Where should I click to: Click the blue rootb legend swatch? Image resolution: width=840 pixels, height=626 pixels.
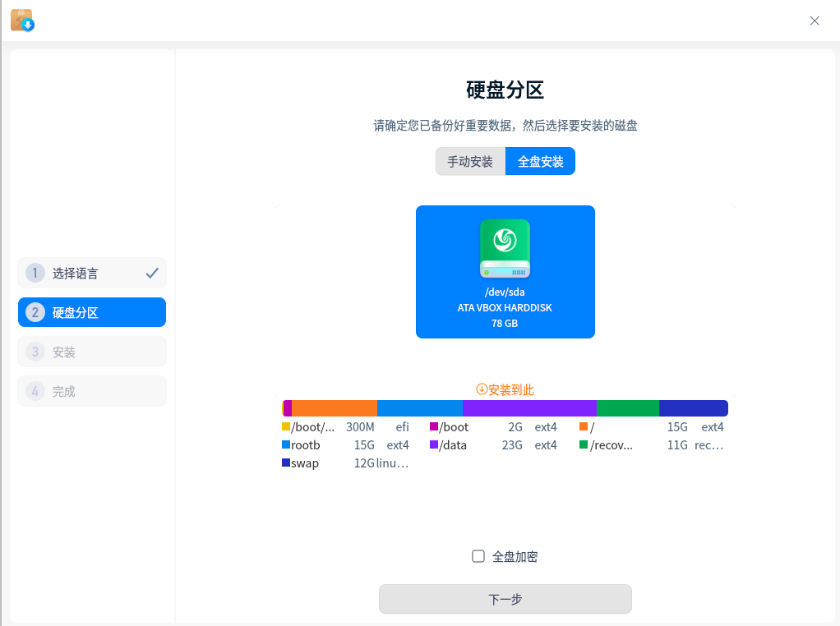coord(286,445)
